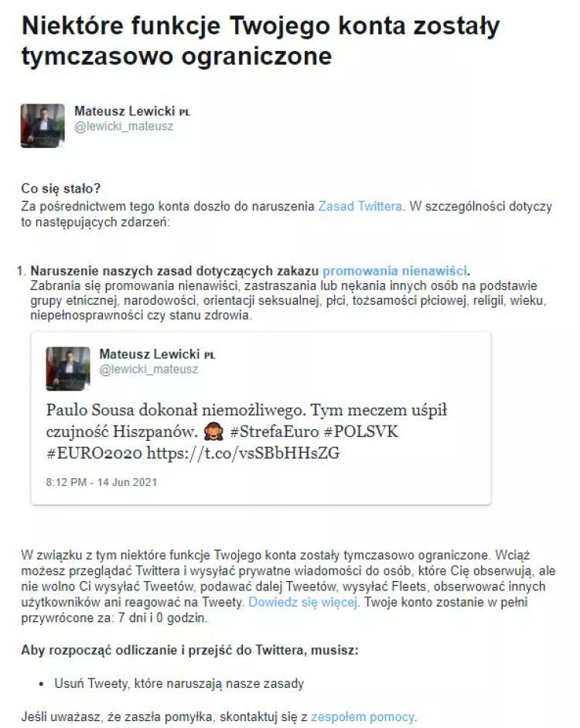The width and height of the screenshot is (580, 728).
Task: Select the #StrefaEuro hashtag
Action: [x=275, y=432]
